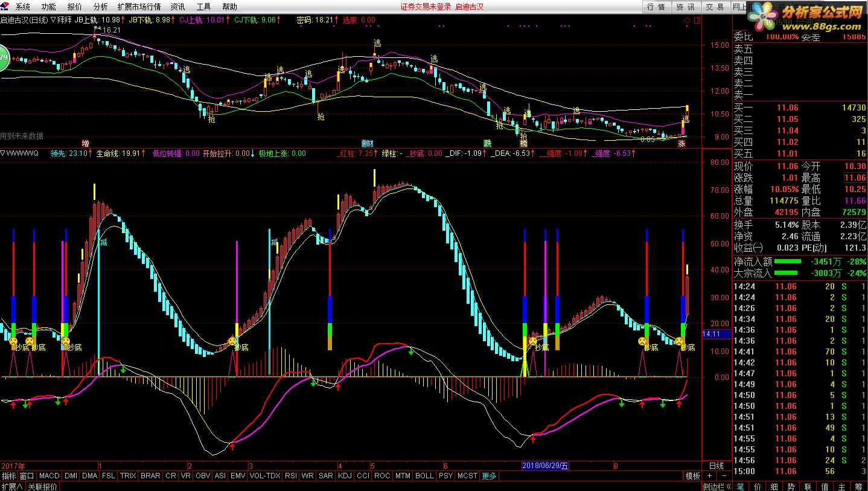
Task: Click the red diamond icon above the candlestick chart
Action: point(687,20)
